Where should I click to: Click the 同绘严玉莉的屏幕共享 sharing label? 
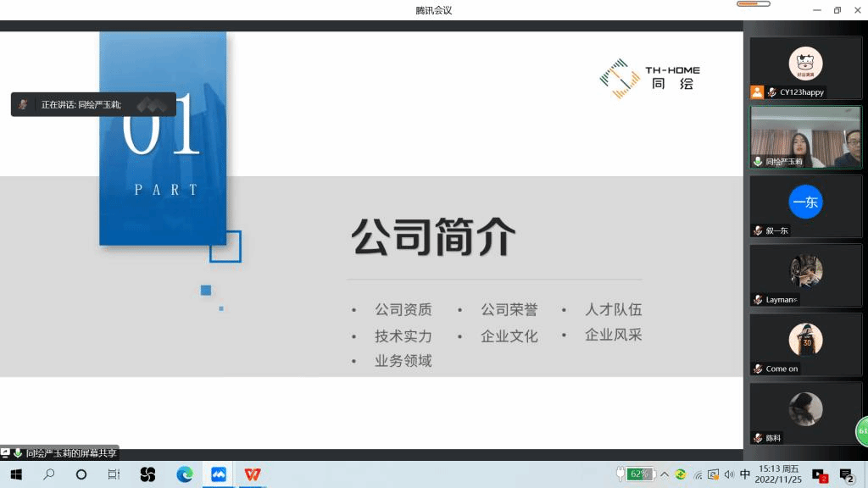(x=70, y=453)
